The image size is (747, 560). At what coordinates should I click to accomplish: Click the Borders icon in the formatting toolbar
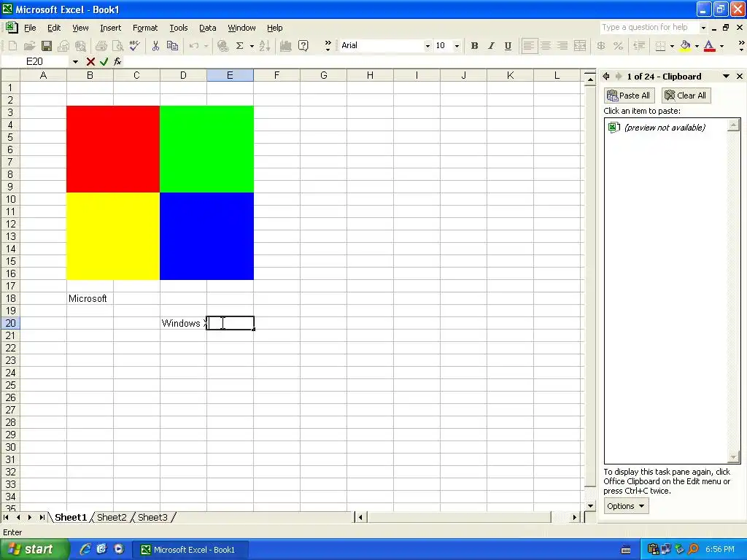point(660,46)
